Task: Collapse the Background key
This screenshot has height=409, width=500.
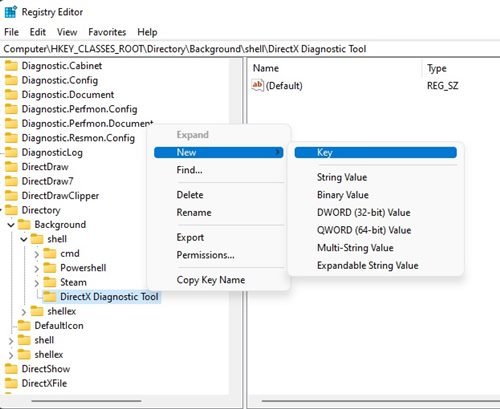Action: click(x=11, y=225)
